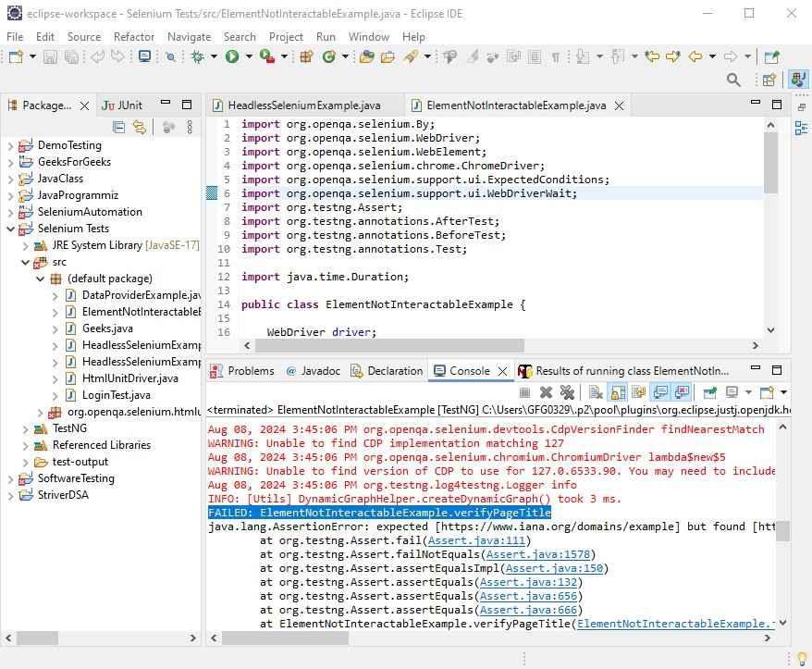Select LoginTest.java in Package Explorer
The image size is (812, 669).
click(x=116, y=395)
